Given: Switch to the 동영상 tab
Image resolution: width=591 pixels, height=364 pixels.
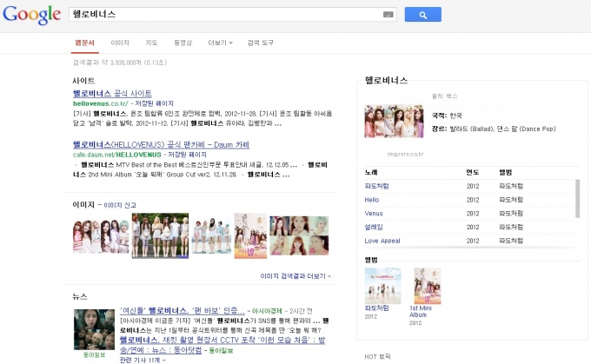Looking at the screenshot, I should coord(183,43).
